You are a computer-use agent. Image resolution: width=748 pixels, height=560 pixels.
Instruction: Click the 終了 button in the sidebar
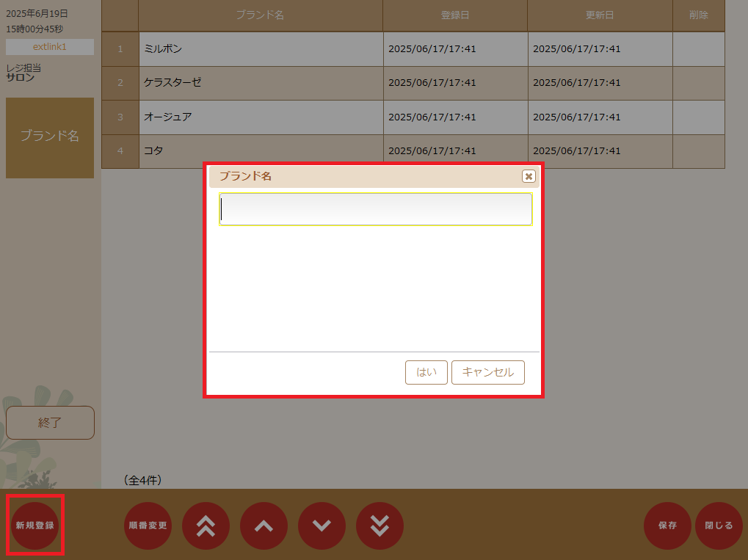pos(50,423)
